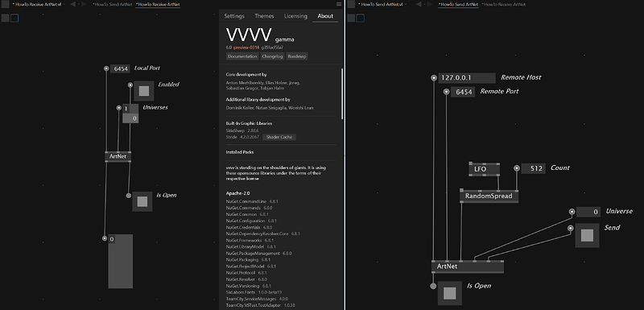Click the Is Open output pin in left patch
Image resolution: width=644 pixels, height=310 pixels.
pyautogui.click(x=129, y=196)
